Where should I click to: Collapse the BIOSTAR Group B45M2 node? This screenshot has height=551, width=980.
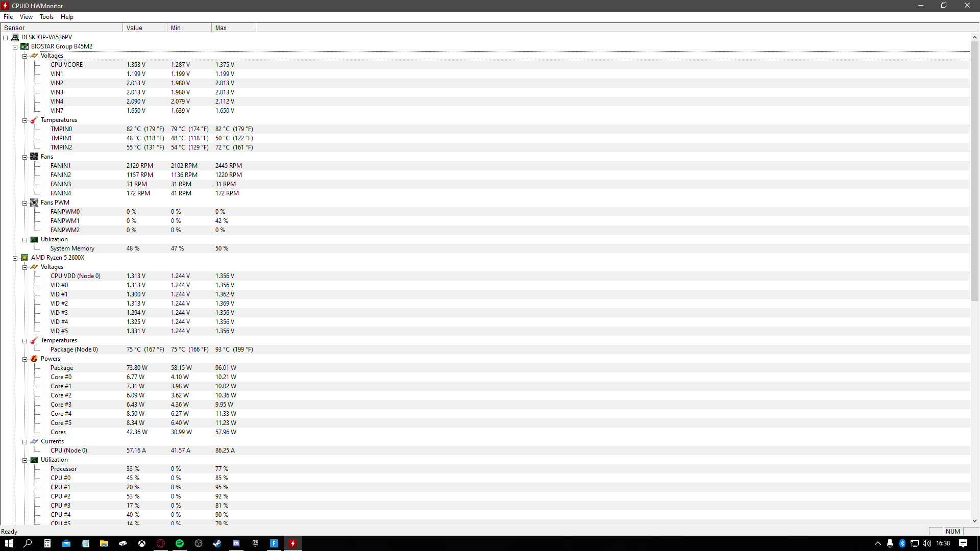point(15,47)
